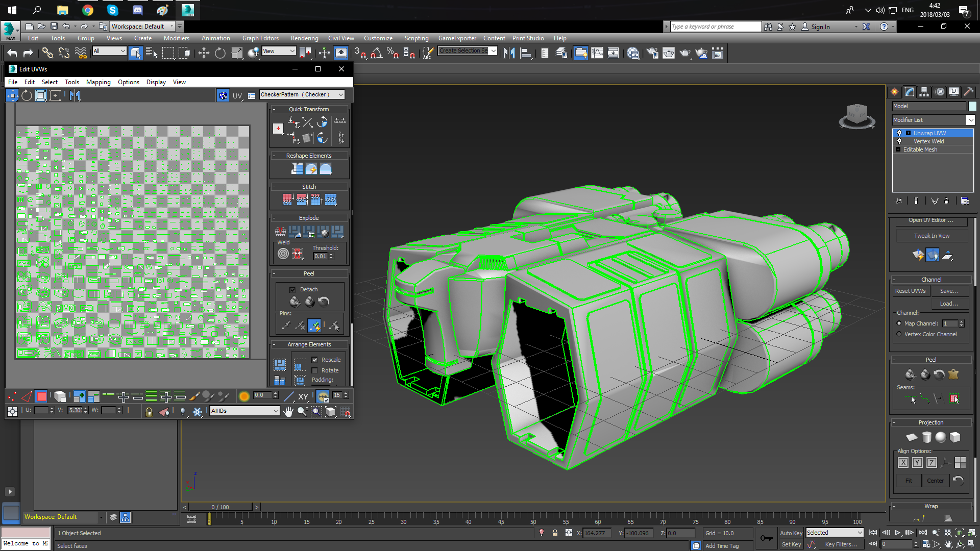Click the Reset UVWs button
980x551 pixels.
coord(911,291)
